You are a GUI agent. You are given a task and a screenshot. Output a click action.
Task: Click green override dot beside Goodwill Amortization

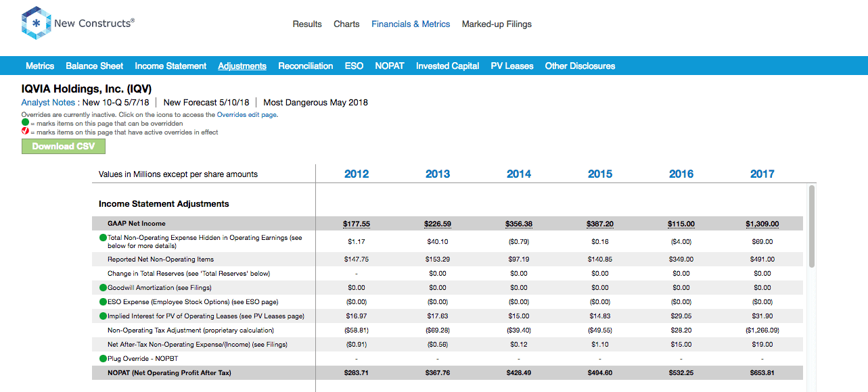(x=103, y=287)
